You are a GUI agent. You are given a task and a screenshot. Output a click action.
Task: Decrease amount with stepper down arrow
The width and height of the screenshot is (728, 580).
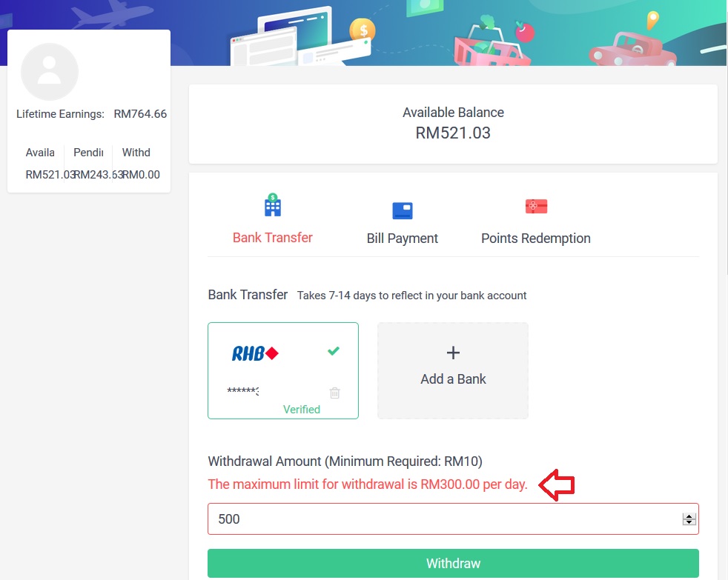point(689,523)
